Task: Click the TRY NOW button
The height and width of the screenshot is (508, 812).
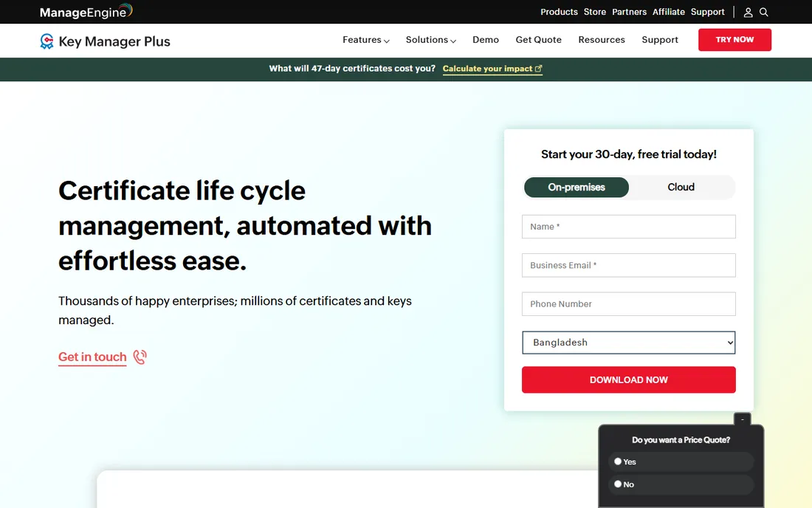Action: tap(734, 40)
